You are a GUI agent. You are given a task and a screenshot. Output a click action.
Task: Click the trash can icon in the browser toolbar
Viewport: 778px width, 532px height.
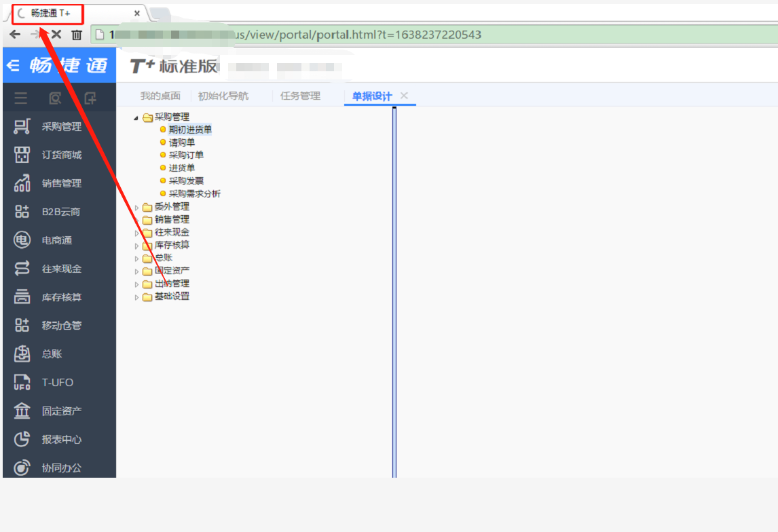[x=77, y=35]
